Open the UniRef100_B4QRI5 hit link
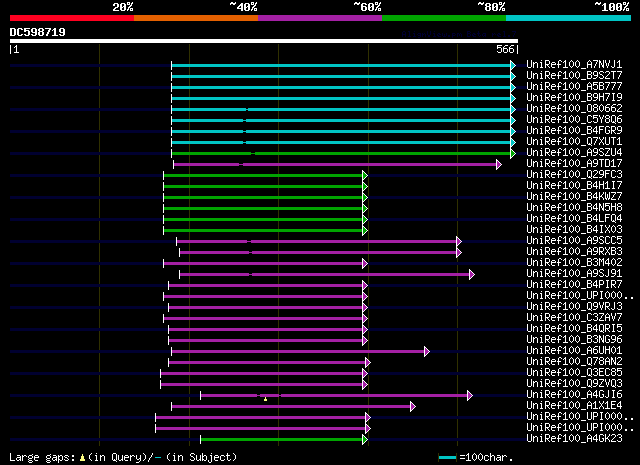Image resolution: width=640 pixels, height=465 pixels. click(574, 329)
